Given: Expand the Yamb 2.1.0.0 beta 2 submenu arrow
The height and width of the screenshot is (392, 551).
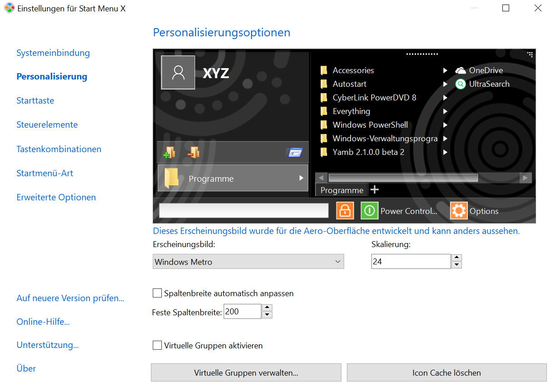Looking at the screenshot, I should coord(446,152).
